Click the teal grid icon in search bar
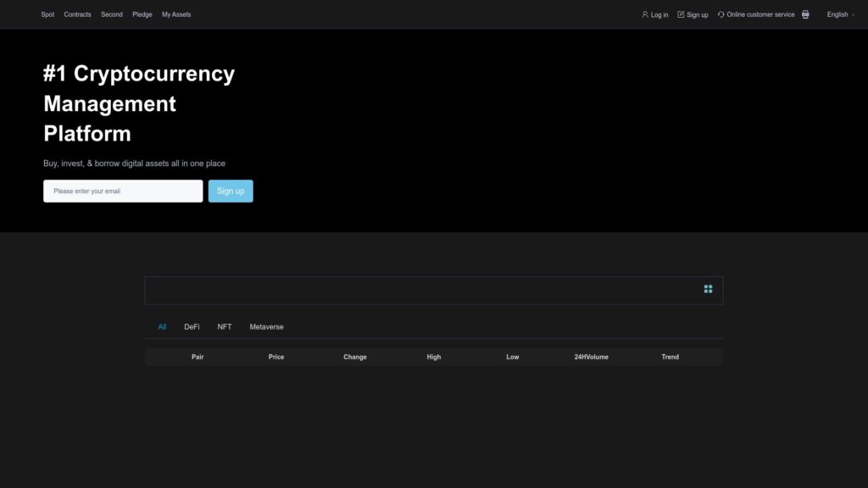The width and height of the screenshot is (868, 488). pyautogui.click(x=709, y=289)
